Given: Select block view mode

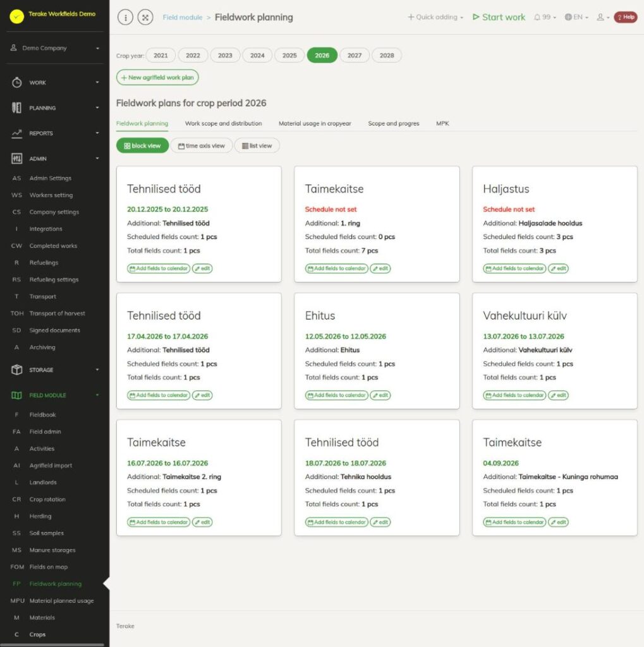Looking at the screenshot, I should pyautogui.click(x=142, y=146).
